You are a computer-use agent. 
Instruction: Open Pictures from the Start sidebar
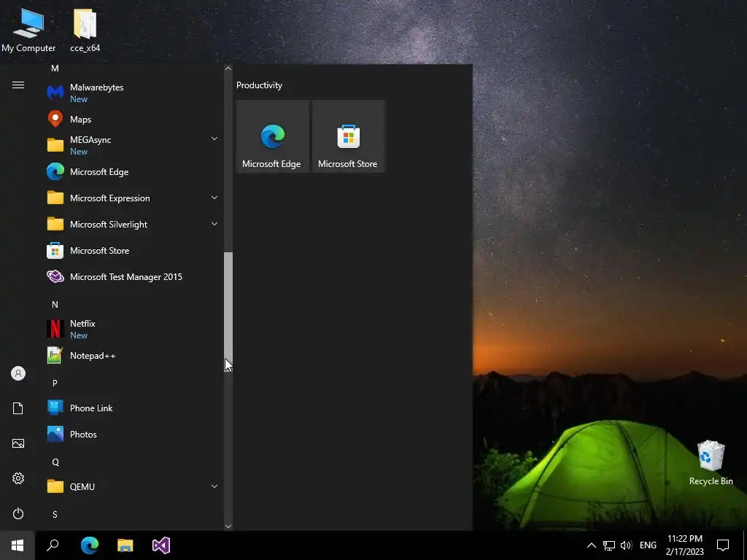18,443
